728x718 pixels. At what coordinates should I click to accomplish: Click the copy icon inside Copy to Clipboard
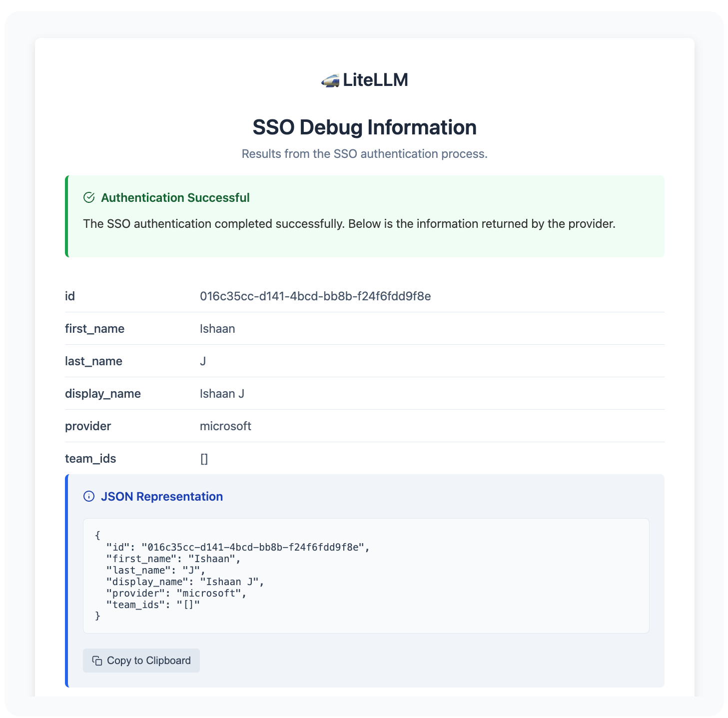[97, 660]
